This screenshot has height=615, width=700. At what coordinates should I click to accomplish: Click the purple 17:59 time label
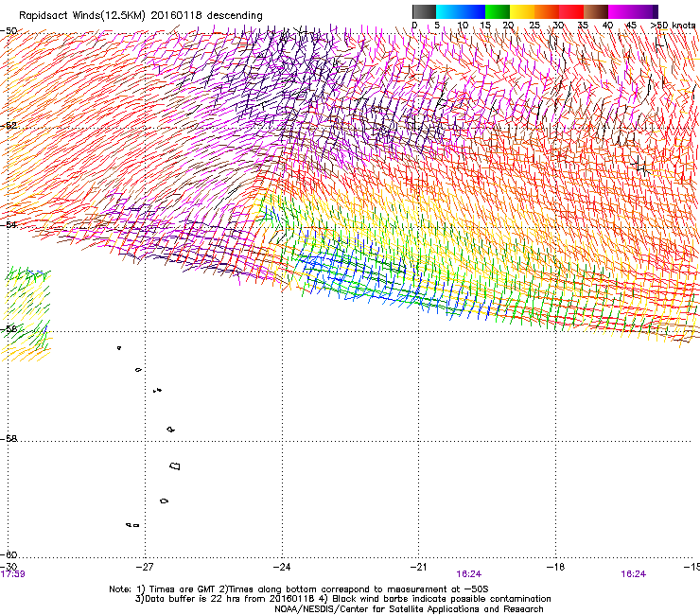tap(12, 574)
